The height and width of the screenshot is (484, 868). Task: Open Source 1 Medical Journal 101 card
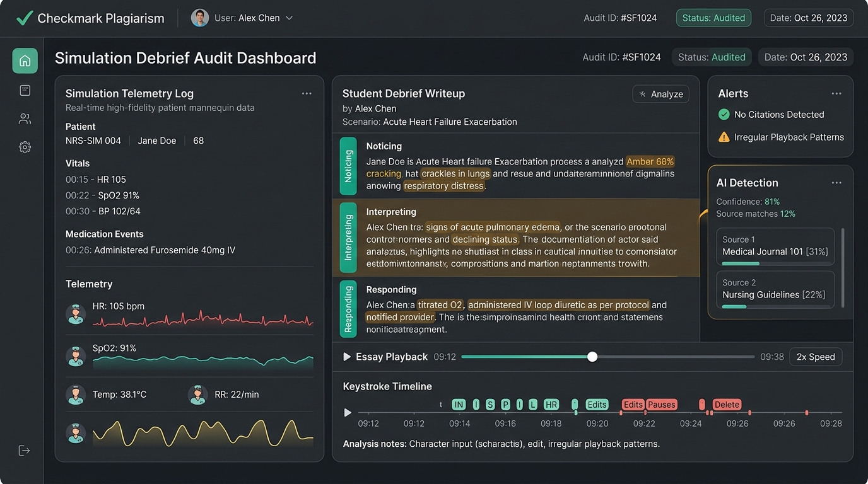[x=775, y=246]
